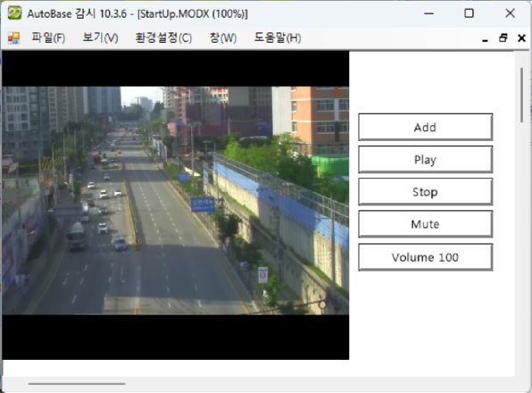Open the 보기(V) menu
This screenshot has width=532, height=393.
101,38
